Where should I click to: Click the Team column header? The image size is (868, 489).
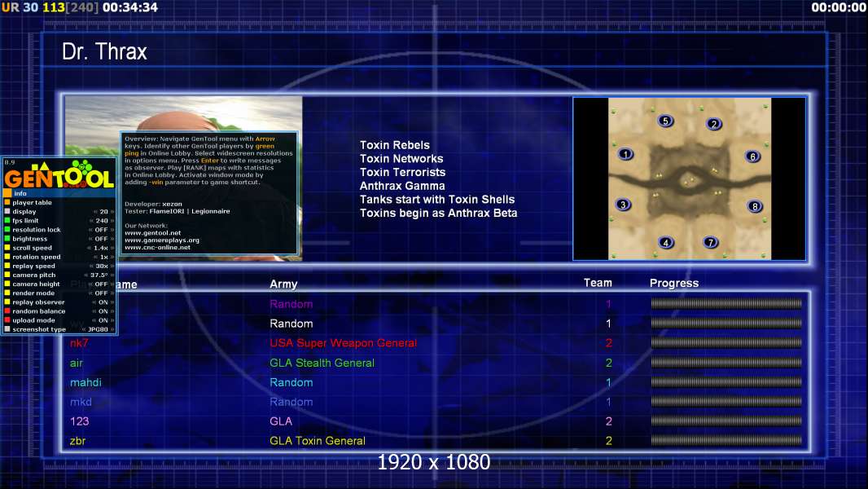pos(598,283)
